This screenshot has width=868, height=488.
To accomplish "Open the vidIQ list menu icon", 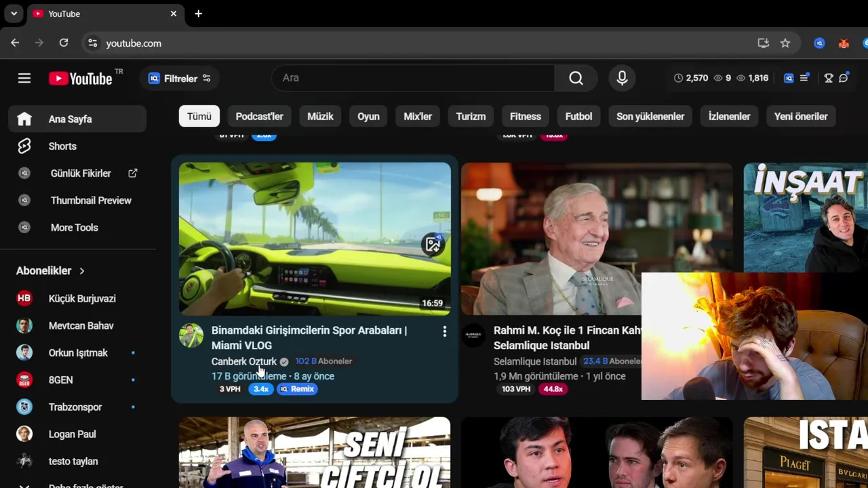I will click(804, 78).
